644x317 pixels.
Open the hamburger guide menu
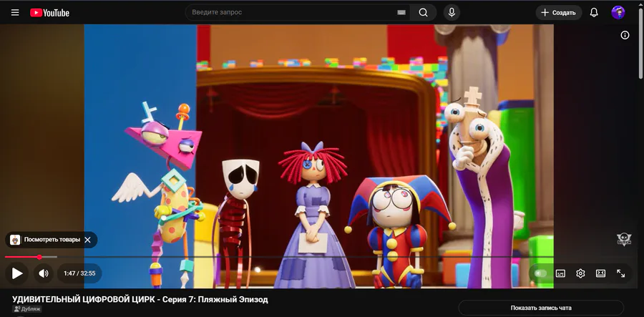point(15,12)
